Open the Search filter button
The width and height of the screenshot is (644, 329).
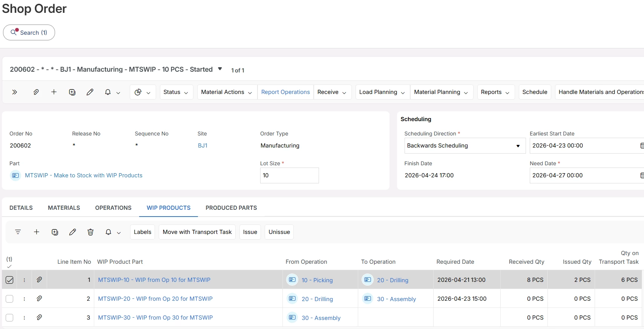(x=29, y=32)
